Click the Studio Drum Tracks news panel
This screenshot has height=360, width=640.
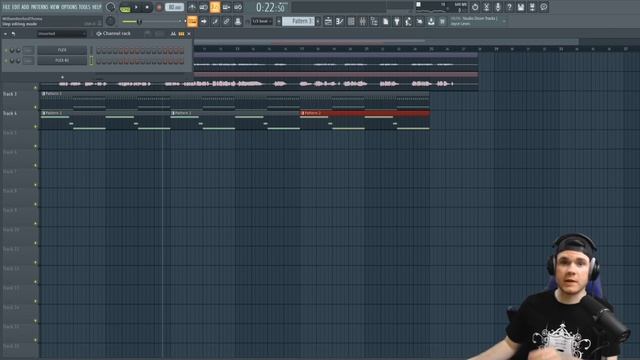tap(478, 21)
